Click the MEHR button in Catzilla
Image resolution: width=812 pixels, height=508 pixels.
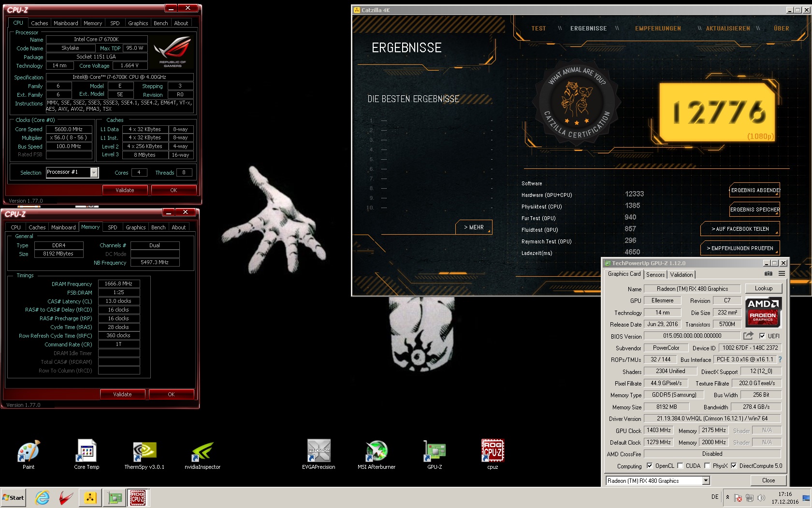474,227
